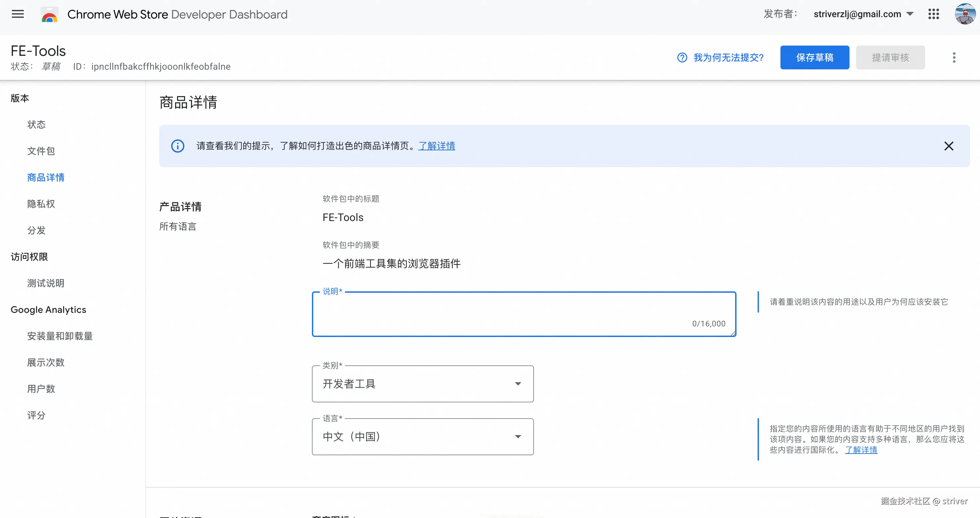980x518 pixels.
Task: Click the summary text 一个前端工具集的浏览器插件
Action: pyautogui.click(x=392, y=264)
